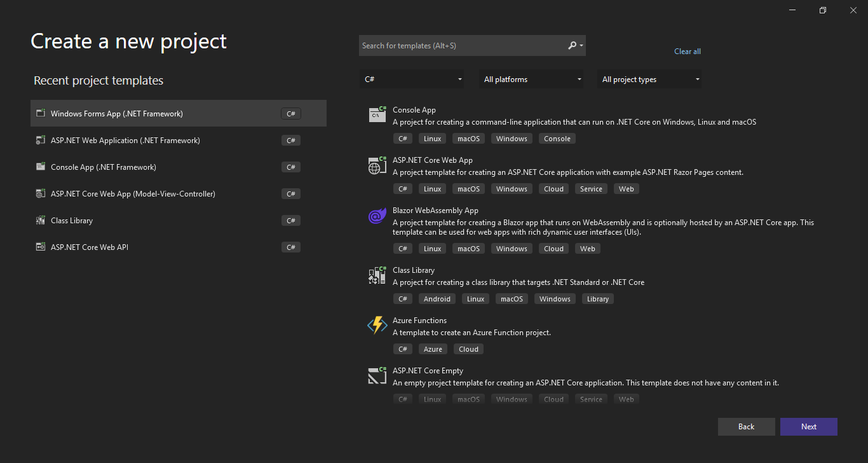Click the Service tag under ASP.NET Core Web App
The image size is (868, 463).
coord(591,189)
